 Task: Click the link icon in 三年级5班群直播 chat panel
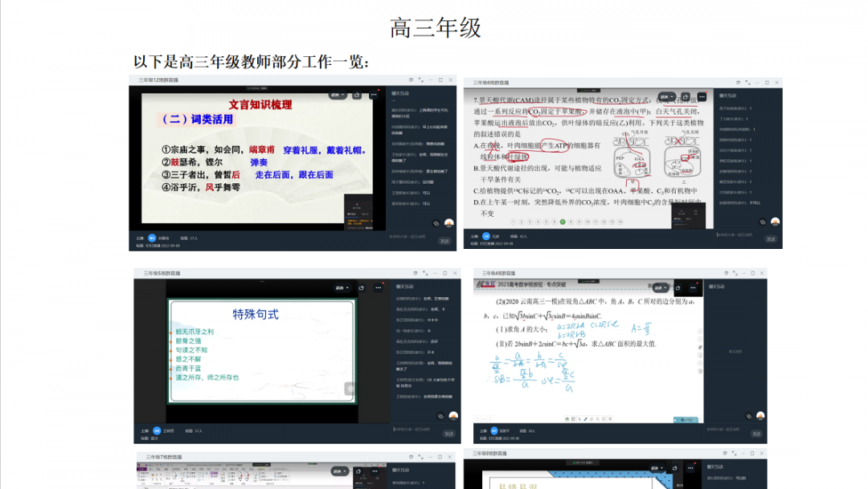coord(440,416)
